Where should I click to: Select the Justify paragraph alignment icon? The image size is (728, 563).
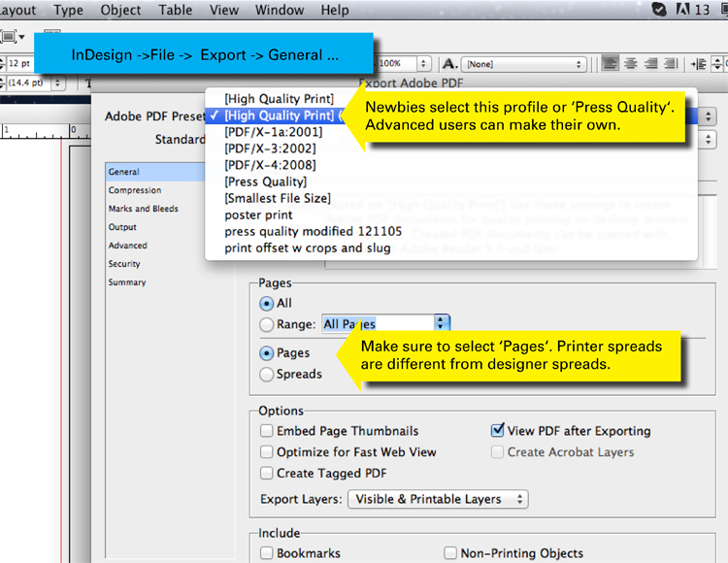(x=671, y=63)
